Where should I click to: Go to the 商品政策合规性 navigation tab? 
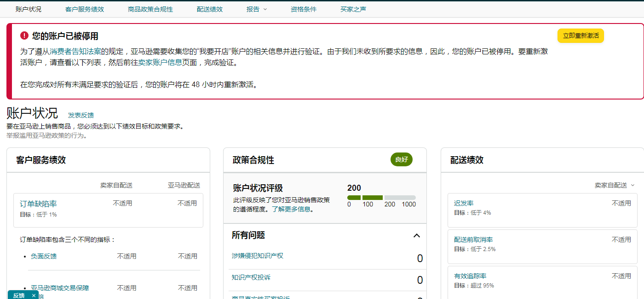click(x=150, y=9)
